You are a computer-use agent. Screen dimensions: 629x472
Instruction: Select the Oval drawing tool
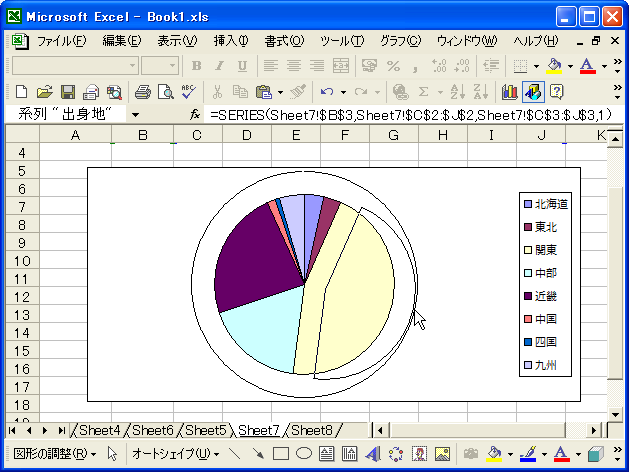(304, 454)
